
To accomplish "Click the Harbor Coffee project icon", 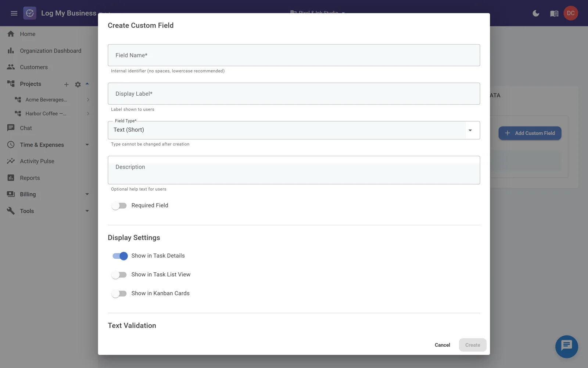I will 18,114.
